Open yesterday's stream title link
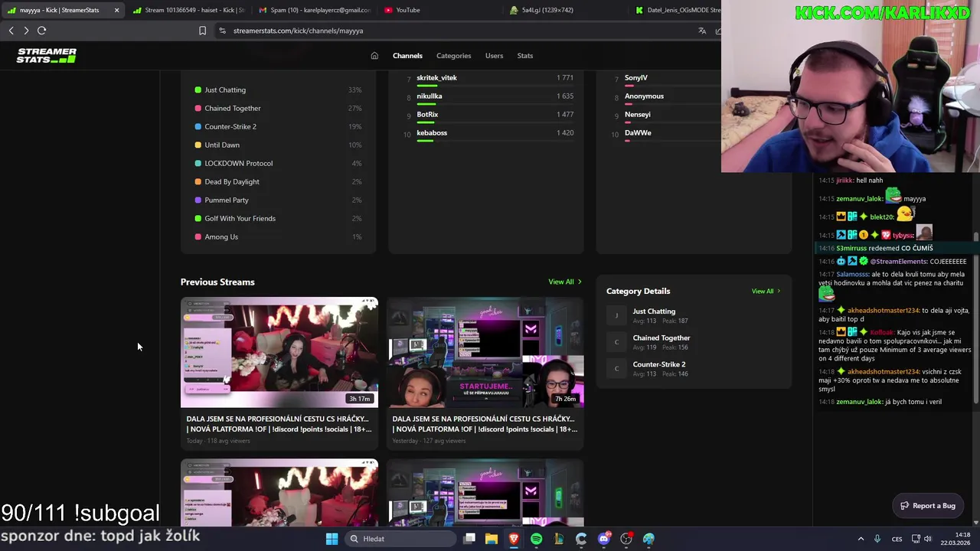The image size is (980, 551). [x=485, y=424]
